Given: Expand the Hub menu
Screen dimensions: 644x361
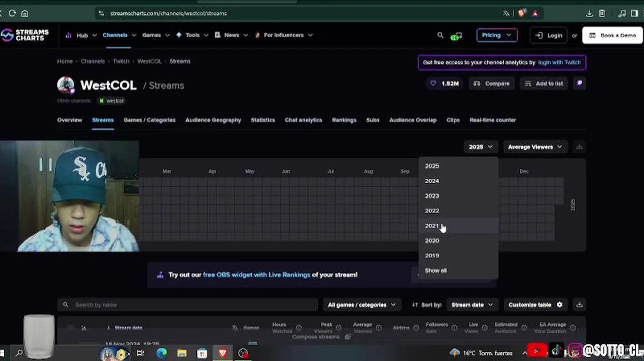Looking at the screenshot, I should tap(81, 35).
